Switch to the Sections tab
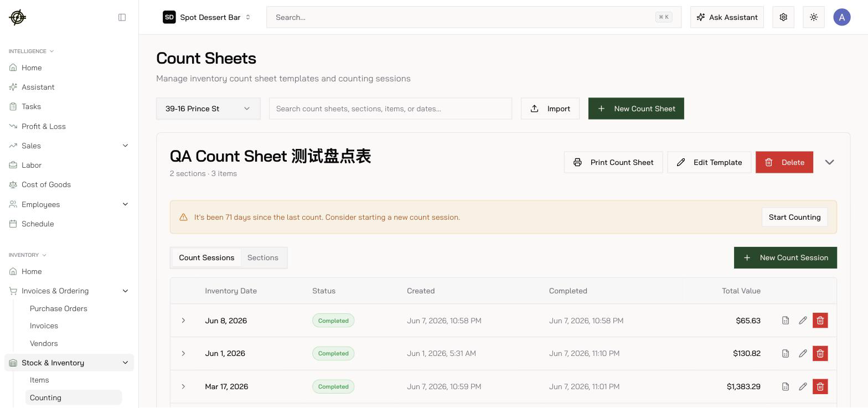The height and width of the screenshot is (408, 868). coord(263,257)
